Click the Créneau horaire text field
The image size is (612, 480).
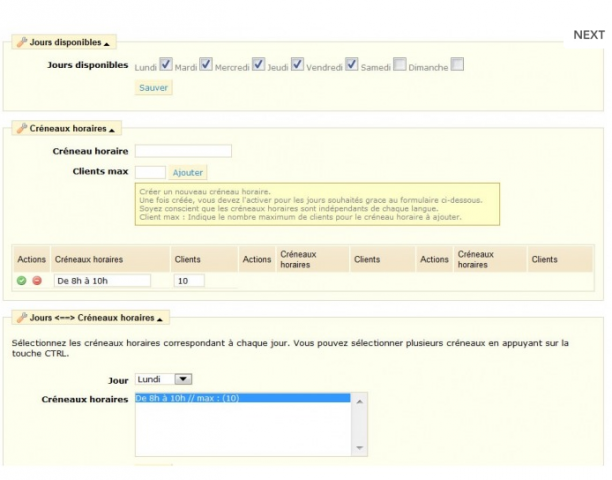(x=183, y=151)
